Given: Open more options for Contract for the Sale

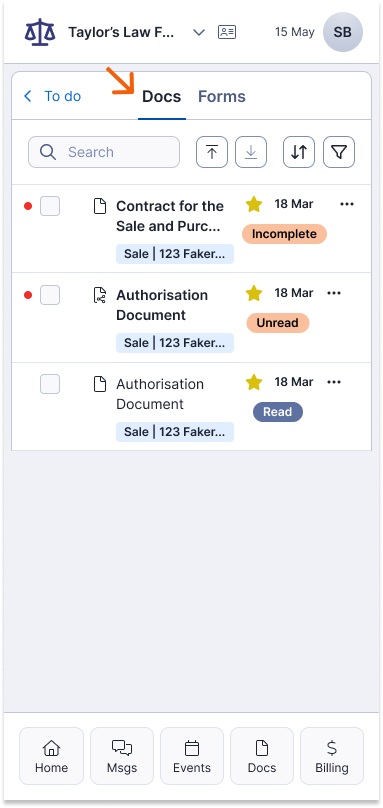Looking at the screenshot, I should (347, 204).
